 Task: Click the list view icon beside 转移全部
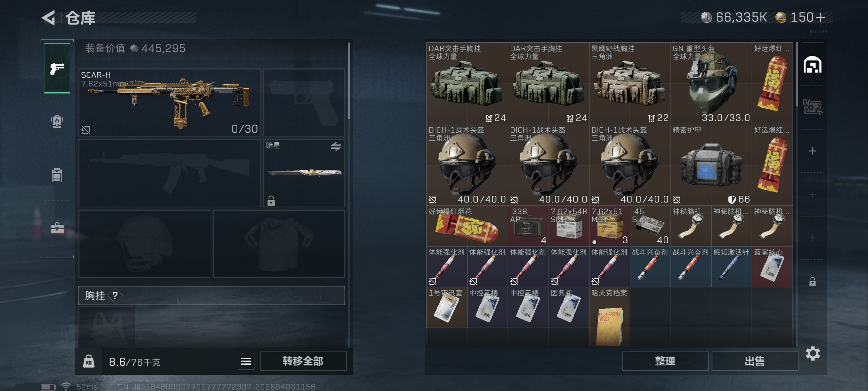click(x=246, y=361)
